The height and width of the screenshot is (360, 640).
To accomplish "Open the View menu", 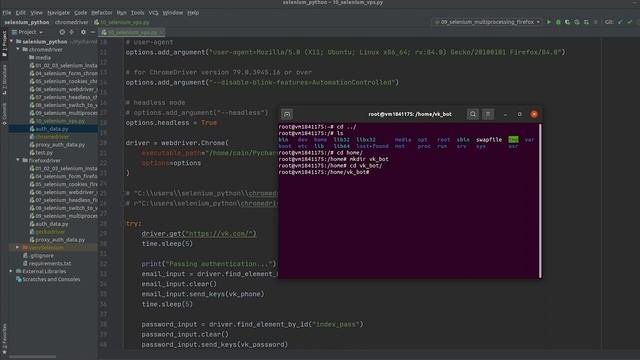I will point(36,13).
